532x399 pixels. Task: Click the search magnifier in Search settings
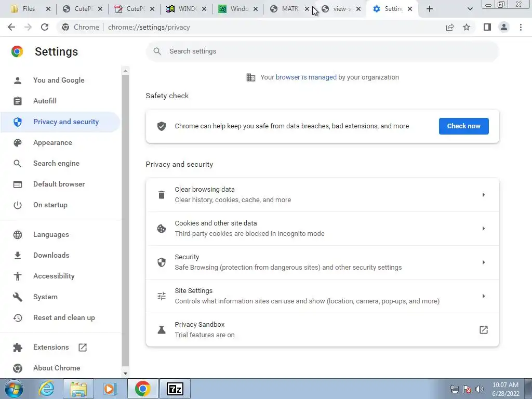pyautogui.click(x=157, y=51)
